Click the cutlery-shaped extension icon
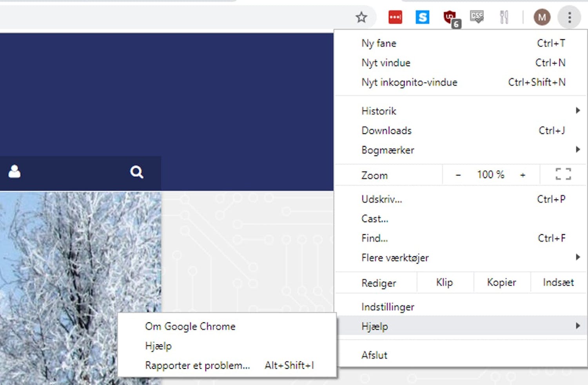 504,17
